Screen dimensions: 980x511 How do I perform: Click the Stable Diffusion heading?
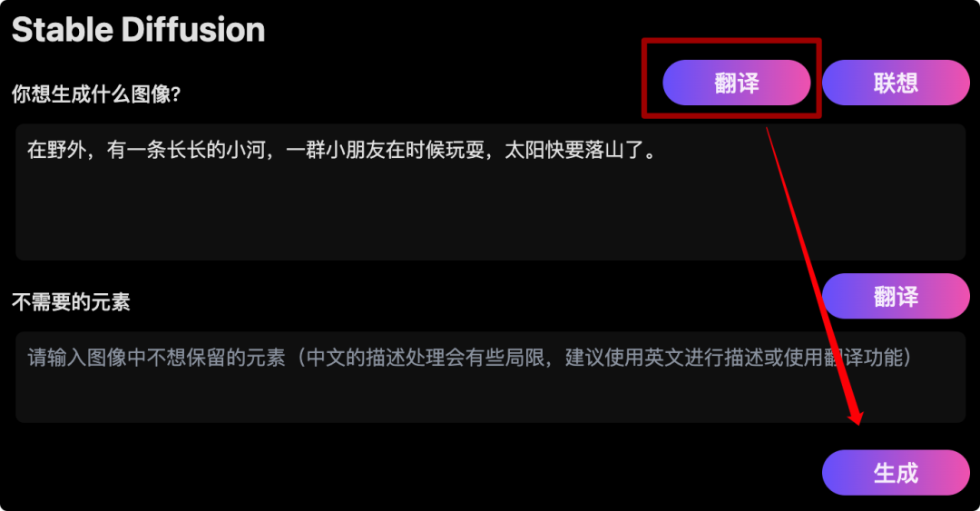[138, 29]
